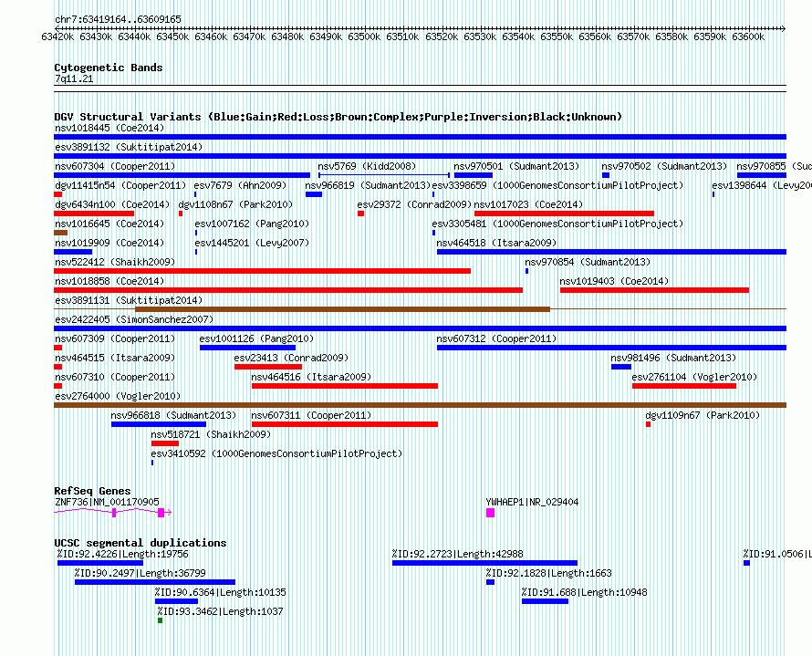Image resolution: width=812 pixels, height=656 pixels.
Task: Open segmental duplication %ID:92.1828 Length:1663
Action: pyautogui.click(x=491, y=582)
